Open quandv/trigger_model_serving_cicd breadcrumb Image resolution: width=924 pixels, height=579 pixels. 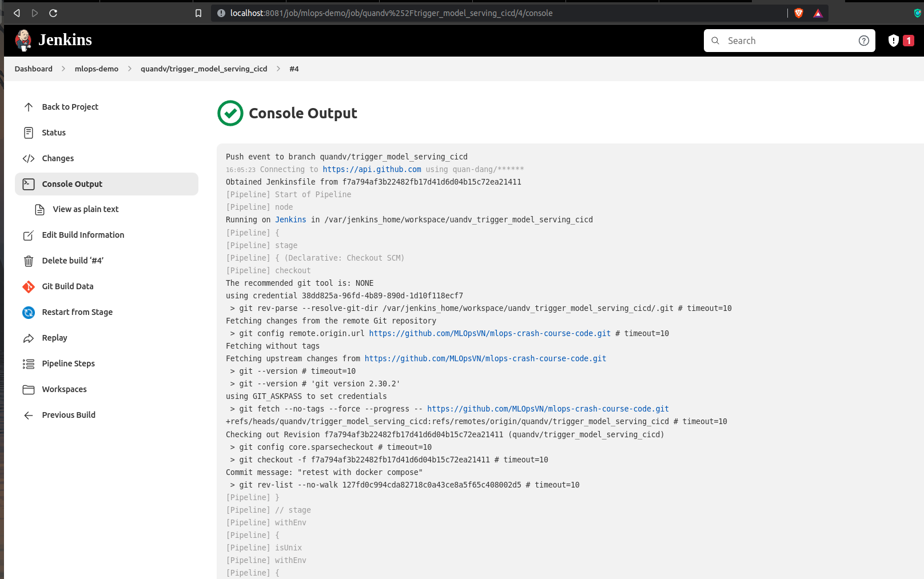[204, 69]
